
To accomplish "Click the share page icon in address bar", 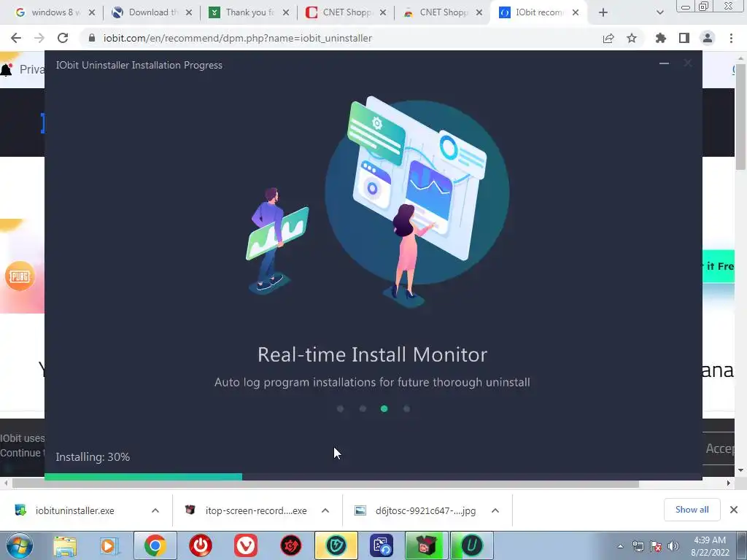I will [608, 38].
